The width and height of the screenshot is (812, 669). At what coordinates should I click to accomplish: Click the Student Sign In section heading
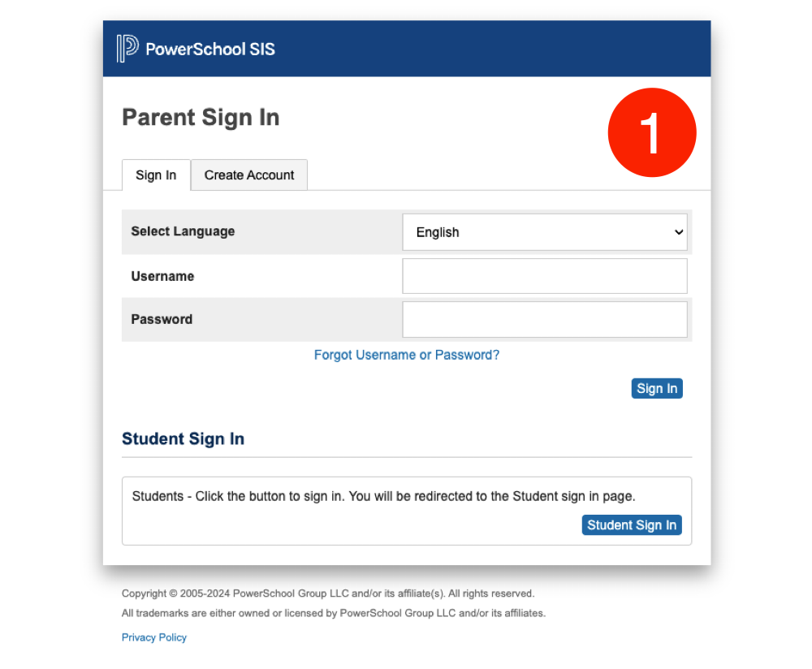point(183,439)
